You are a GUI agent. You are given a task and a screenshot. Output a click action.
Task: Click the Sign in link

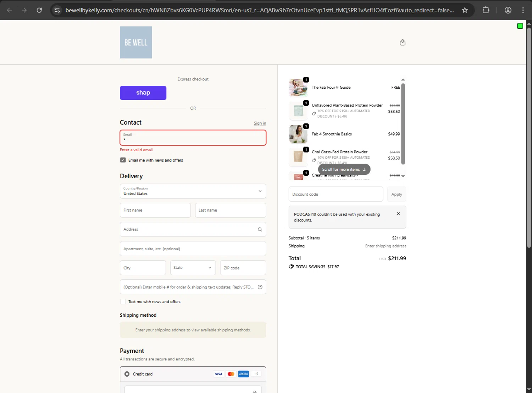260,123
